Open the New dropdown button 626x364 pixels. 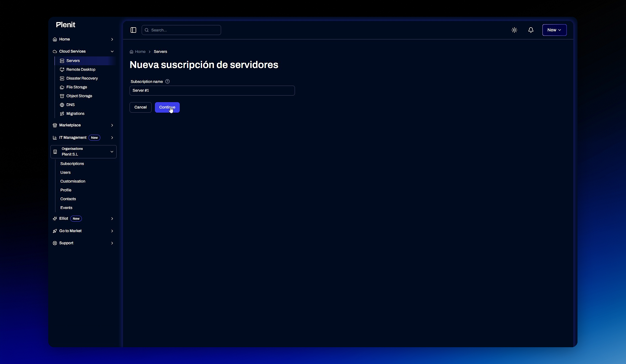(x=554, y=30)
